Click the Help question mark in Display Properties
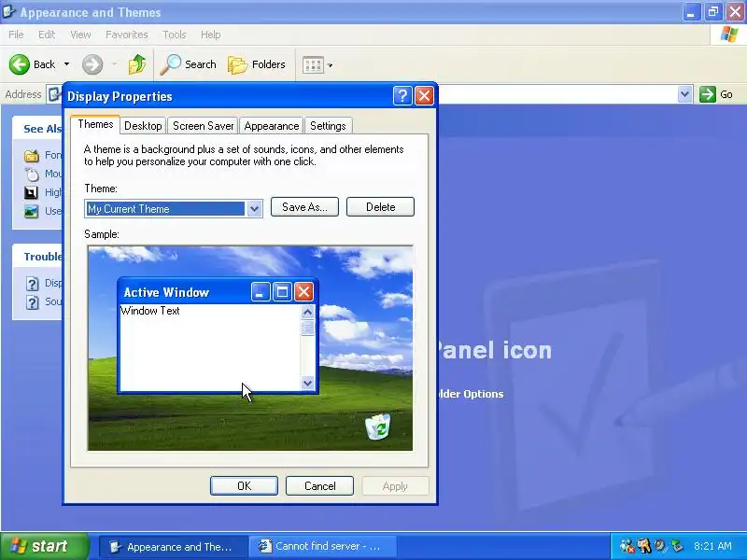This screenshot has height=560, width=747. (x=402, y=96)
